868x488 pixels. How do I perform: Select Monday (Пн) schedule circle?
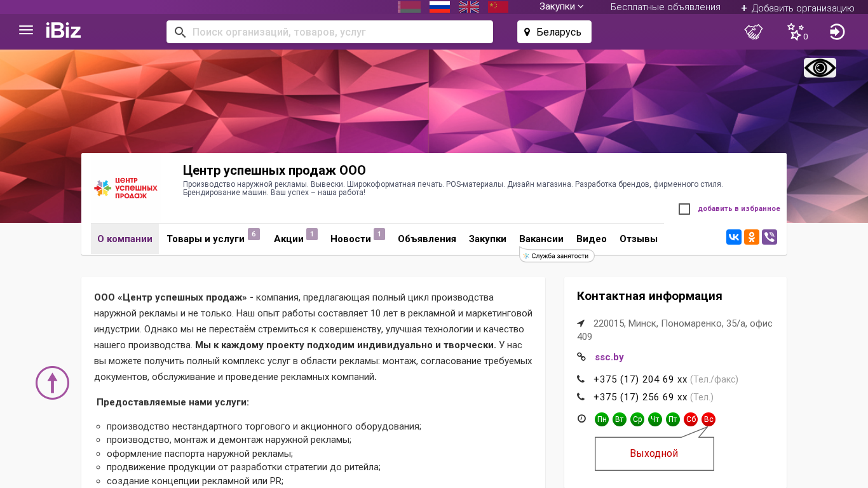pyautogui.click(x=602, y=419)
